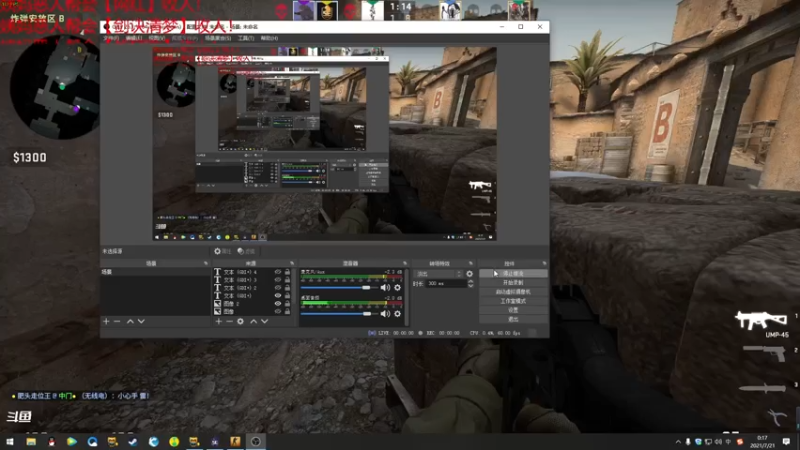Viewport: 800px width, 450px height.
Task: Toggle visibility of 文本 (GDI+) 4 source
Action: coord(278,272)
